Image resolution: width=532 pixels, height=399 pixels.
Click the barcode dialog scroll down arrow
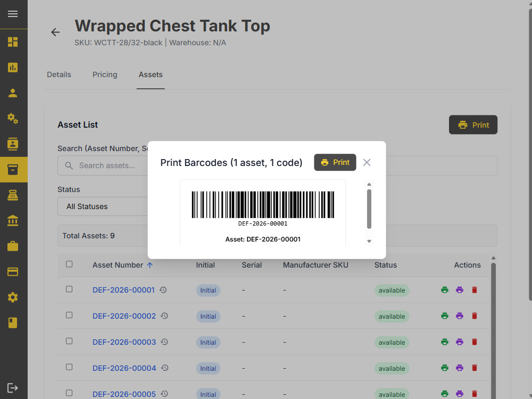point(369,241)
